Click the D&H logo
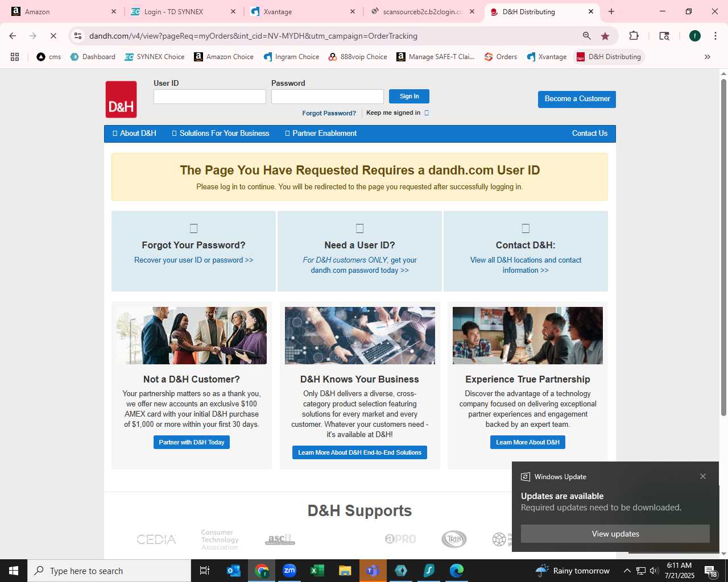Viewport: 728px width, 582px height. pos(121,99)
